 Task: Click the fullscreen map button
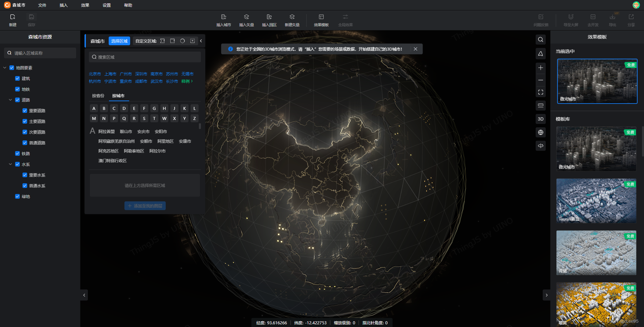click(x=541, y=92)
